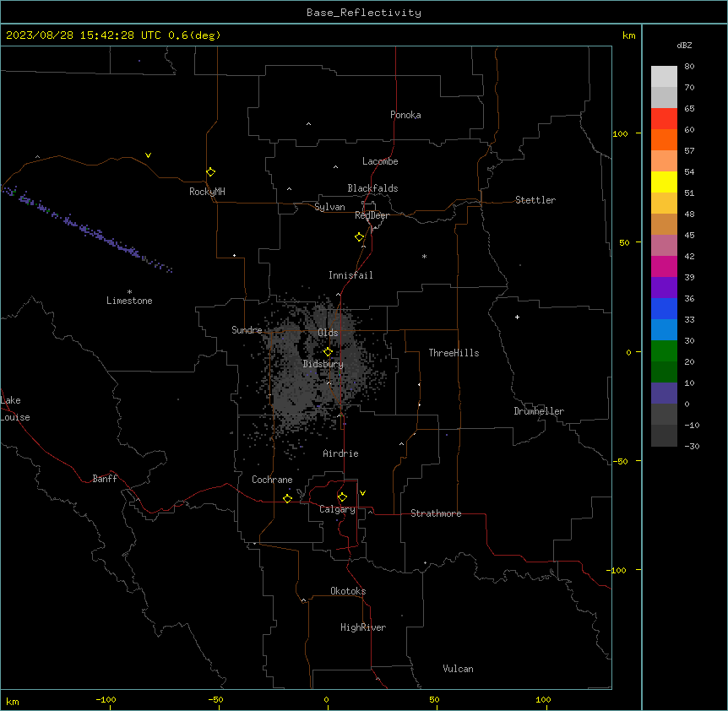Click the magenta 42 dBZ legend swatch

(x=664, y=266)
